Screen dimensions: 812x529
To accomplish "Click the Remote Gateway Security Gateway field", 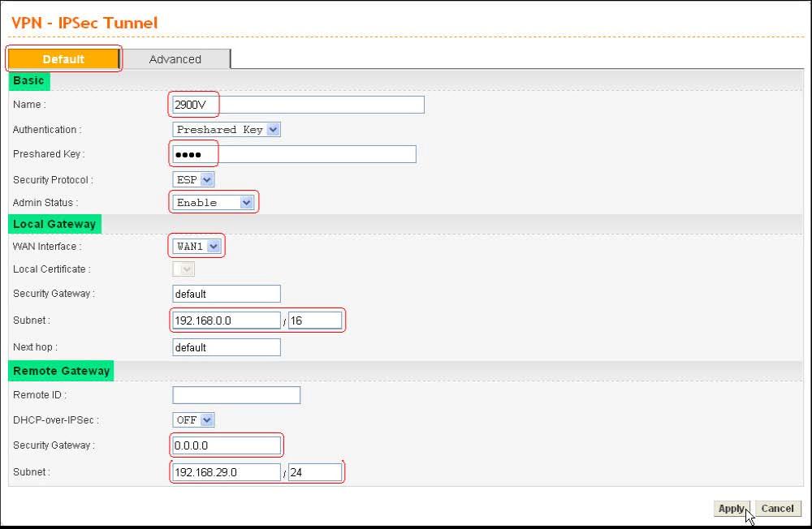I will 227,445.
